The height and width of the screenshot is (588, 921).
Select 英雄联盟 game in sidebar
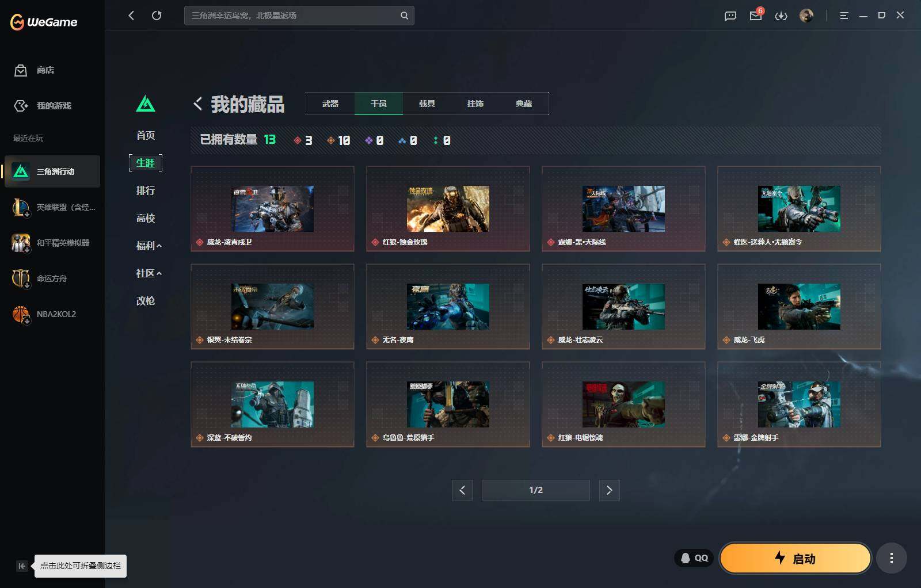pyautogui.click(x=52, y=207)
